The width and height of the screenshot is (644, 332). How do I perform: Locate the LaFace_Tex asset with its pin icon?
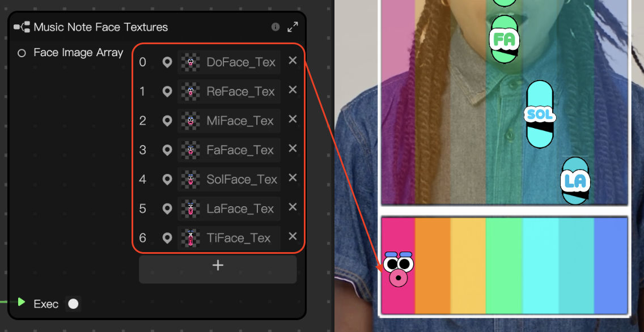tap(167, 209)
